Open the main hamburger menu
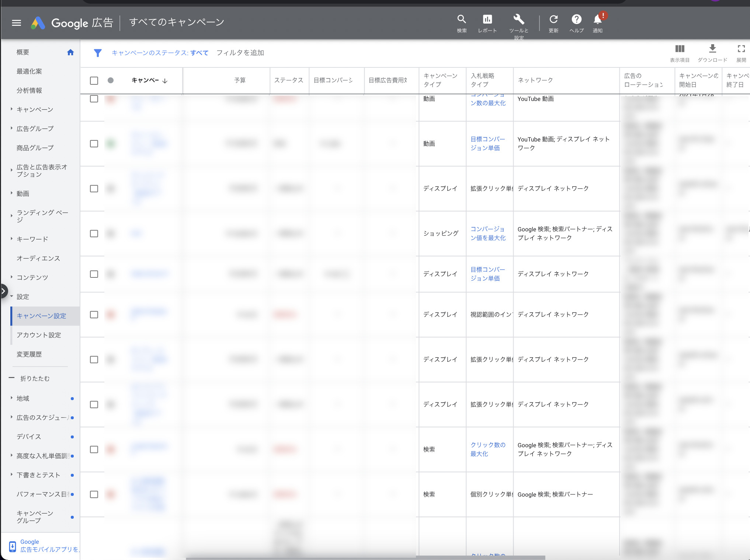750x560 pixels. [x=16, y=23]
